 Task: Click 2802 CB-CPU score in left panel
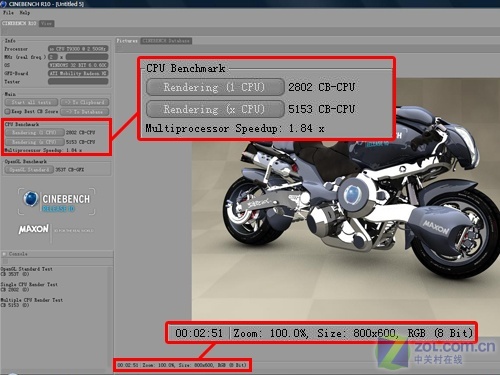(80, 133)
